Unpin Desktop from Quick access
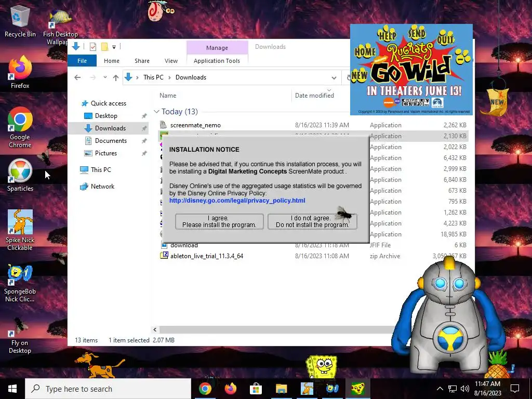The height and width of the screenshot is (399, 532). click(144, 116)
